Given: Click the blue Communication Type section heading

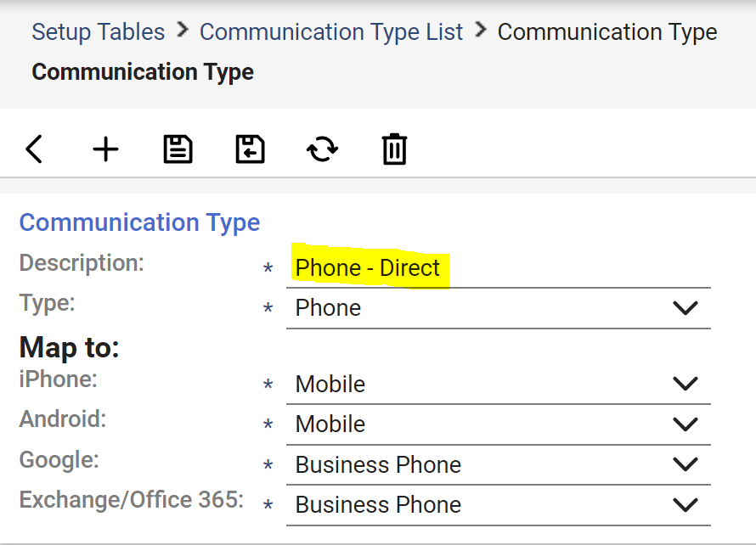Looking at the screenshot, I should (x=139, y=222).
